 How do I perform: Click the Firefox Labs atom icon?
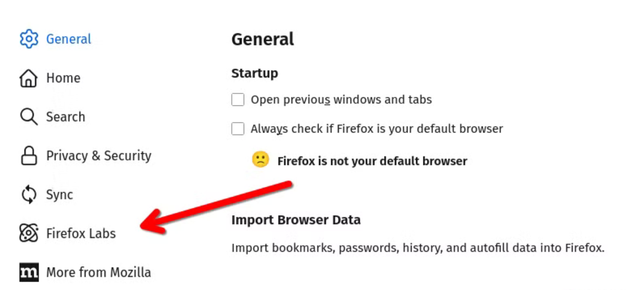pos(29,233)
